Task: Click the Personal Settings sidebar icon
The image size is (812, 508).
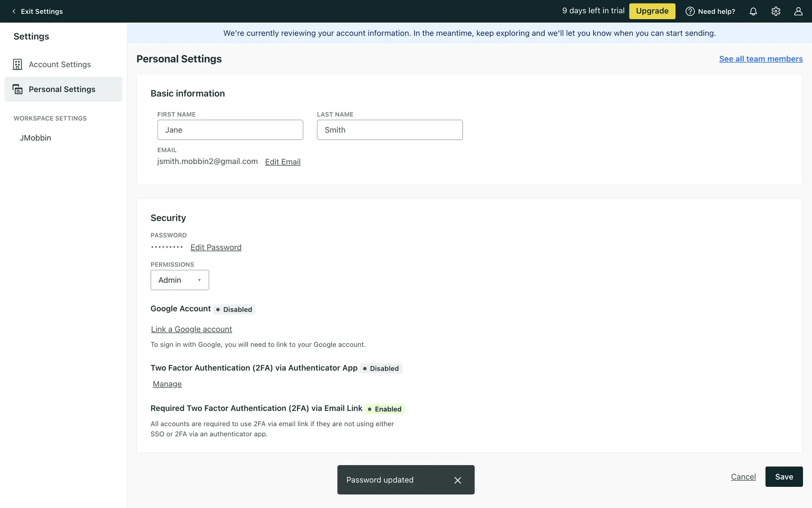Action: click(17, 89)
